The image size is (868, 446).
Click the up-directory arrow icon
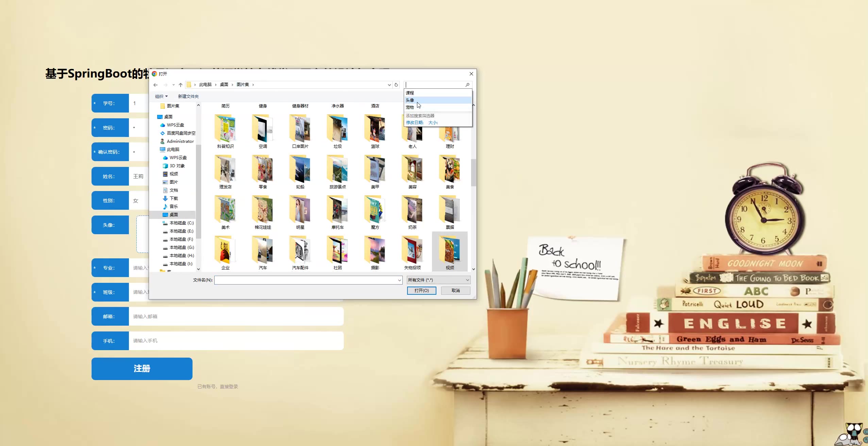click(x=181, y=85)
